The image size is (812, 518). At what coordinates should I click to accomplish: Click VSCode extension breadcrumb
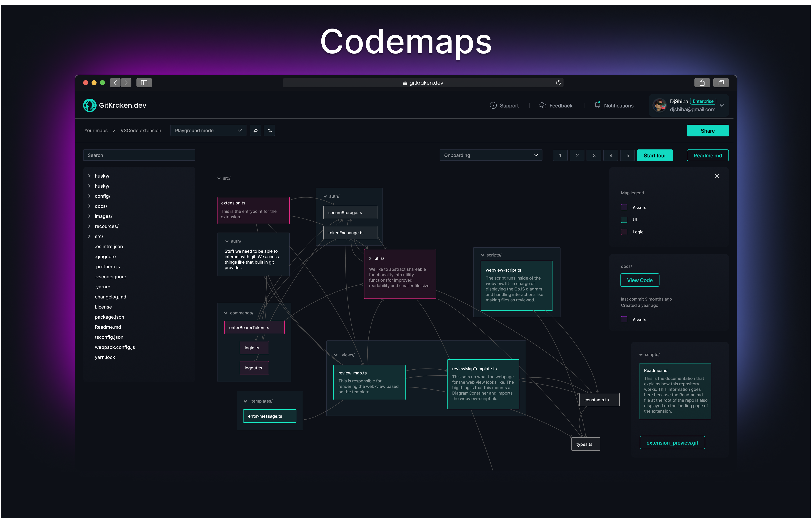point(141,131)
